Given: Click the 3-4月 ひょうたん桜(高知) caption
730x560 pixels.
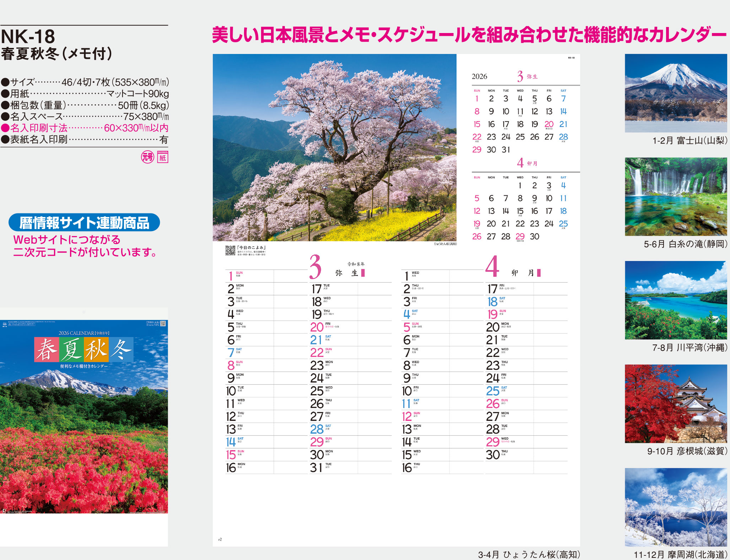Looking at the screenshot, I should pos(529,555).
